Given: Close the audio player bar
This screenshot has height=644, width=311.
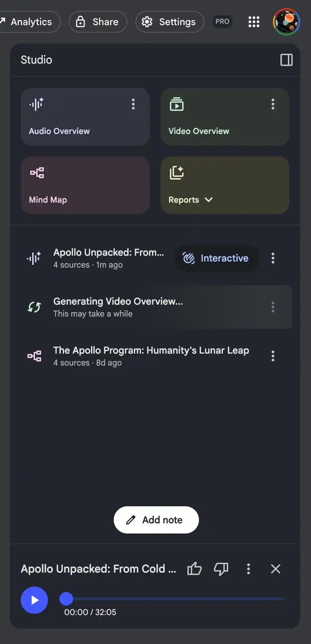Looking at the screenshot, I should pyautogui.click(x=276, y=569).
